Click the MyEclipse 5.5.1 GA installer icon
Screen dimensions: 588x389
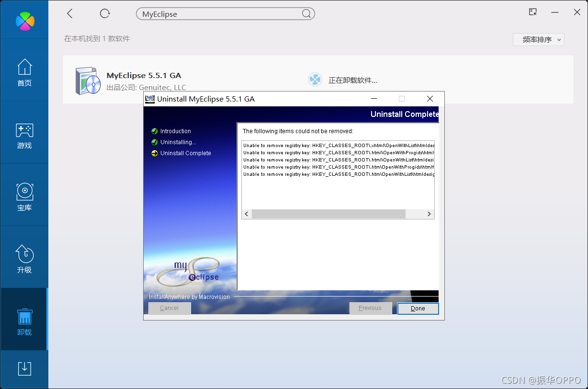point(87,80)
